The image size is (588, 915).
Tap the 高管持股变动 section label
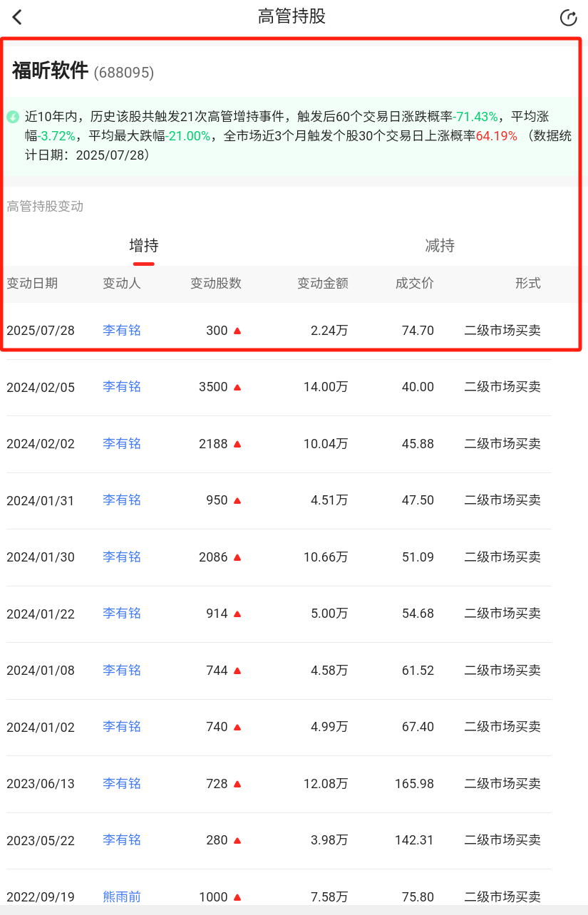pos(45,207)
